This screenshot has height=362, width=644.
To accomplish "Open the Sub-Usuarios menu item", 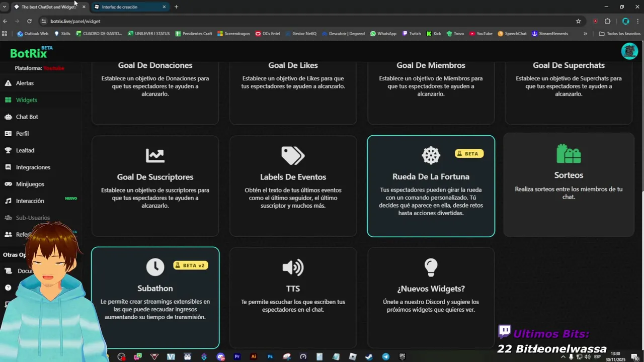I will point(33,218).
